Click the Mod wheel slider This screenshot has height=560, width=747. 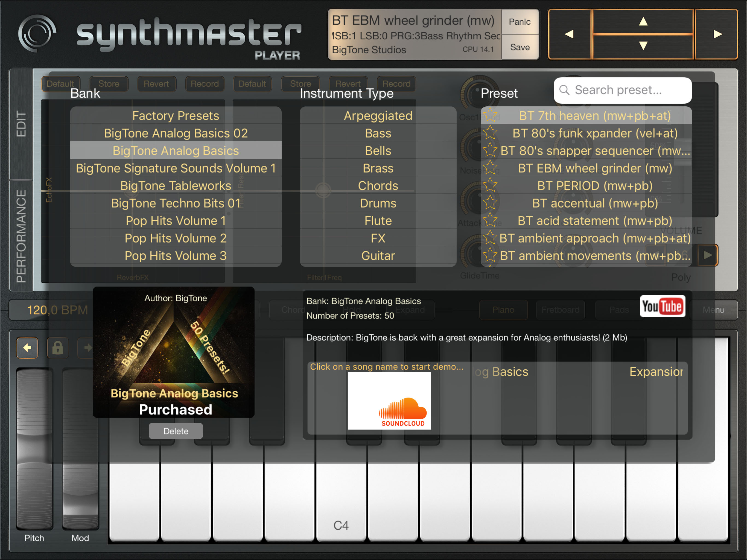[x=80, y=449]
